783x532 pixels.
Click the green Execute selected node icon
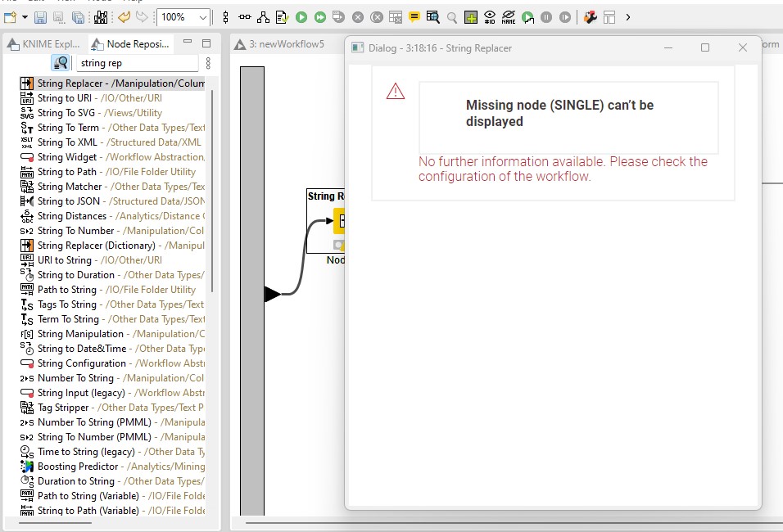pos(301,16)
